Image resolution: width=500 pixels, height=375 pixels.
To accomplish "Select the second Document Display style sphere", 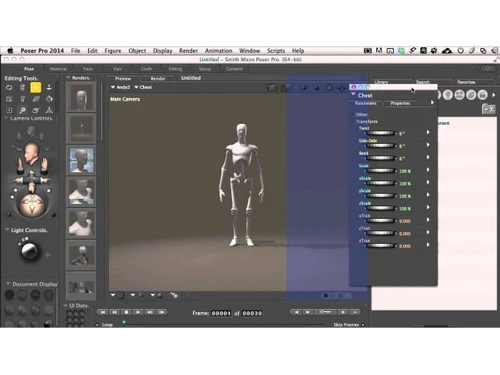I will (x=23, y=295).
